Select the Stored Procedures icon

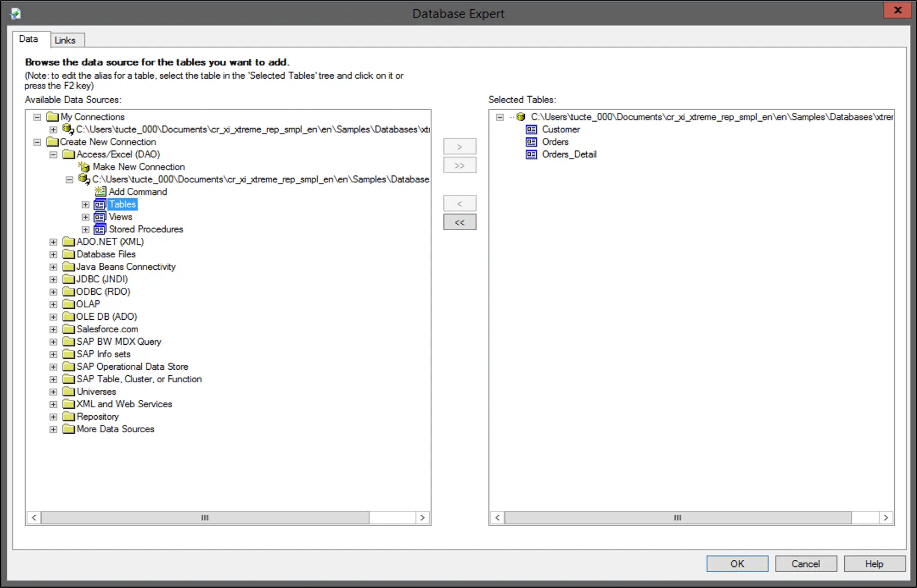pos(100,229)
